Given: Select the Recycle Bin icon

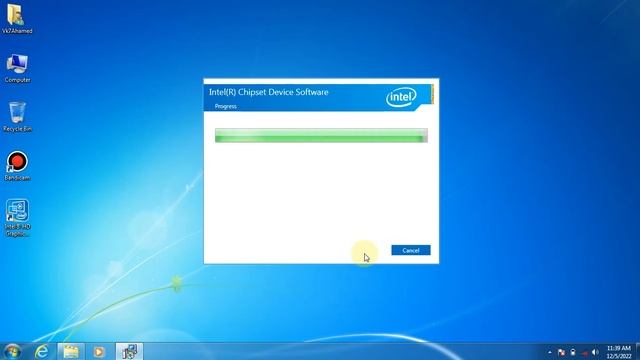Looking at the screenshot, I should (x=17, y=117).
